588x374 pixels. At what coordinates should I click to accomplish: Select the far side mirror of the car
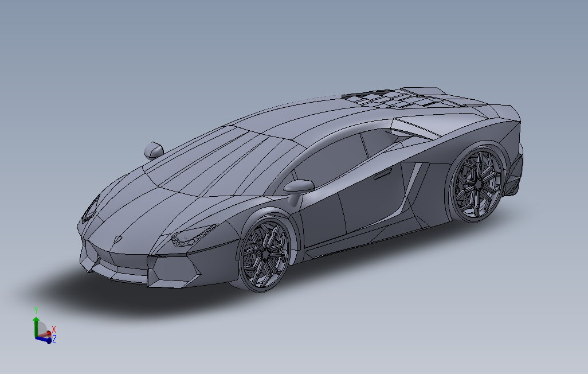point(154,150)
